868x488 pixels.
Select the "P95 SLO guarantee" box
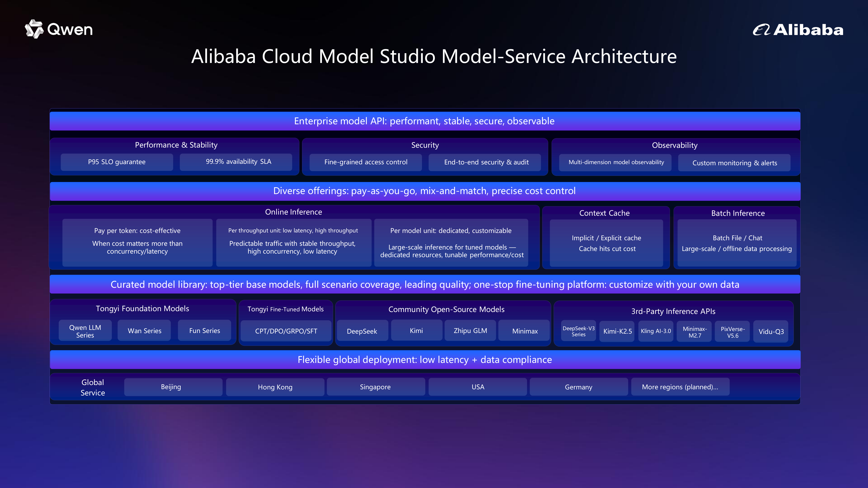[x=117, y=162]
